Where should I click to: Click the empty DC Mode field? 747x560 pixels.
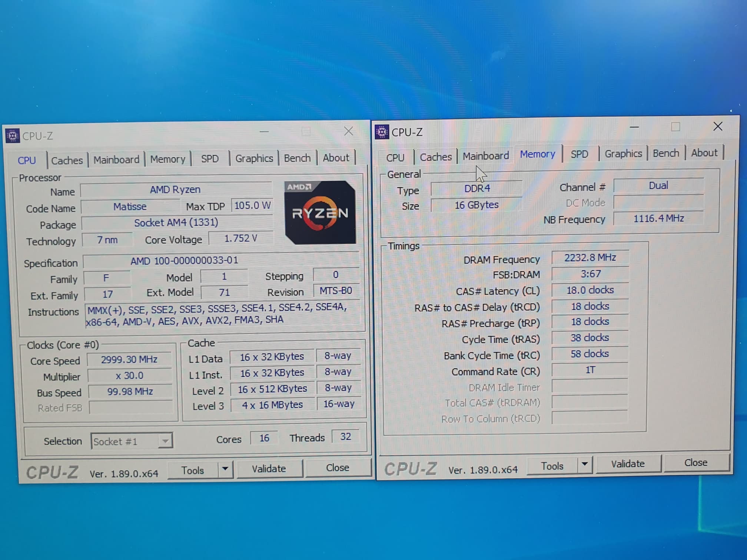658,202
